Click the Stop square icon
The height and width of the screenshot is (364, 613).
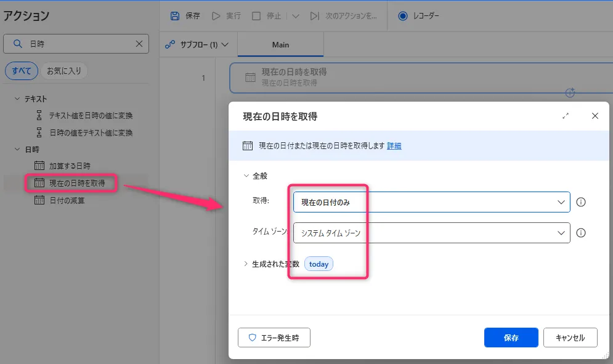pyautogui.click(x=256, y=16)
